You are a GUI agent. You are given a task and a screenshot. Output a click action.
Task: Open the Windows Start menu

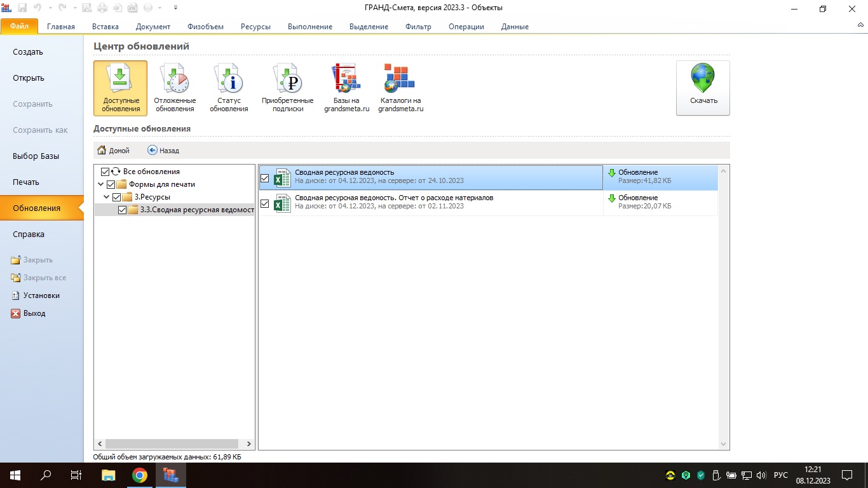[15, 475]
